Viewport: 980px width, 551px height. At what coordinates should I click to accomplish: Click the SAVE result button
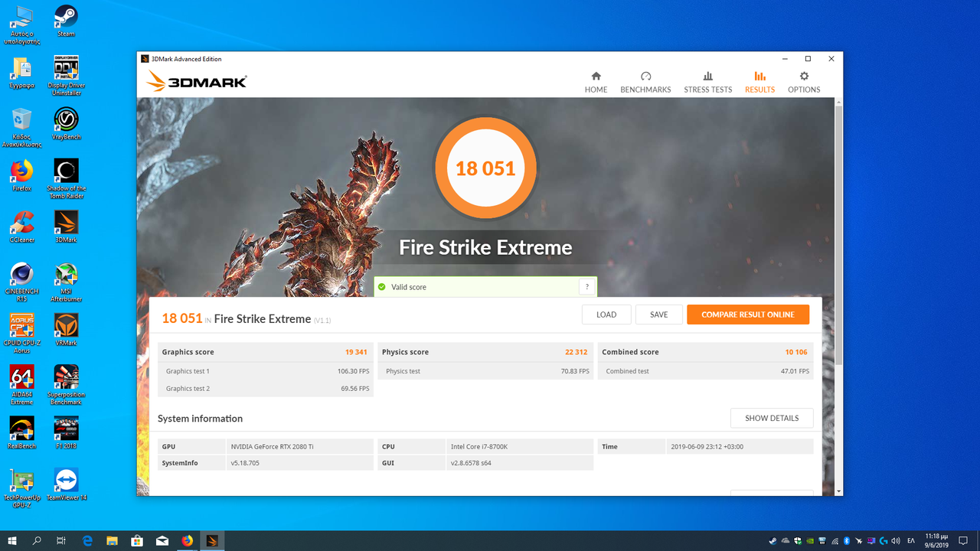659,315
